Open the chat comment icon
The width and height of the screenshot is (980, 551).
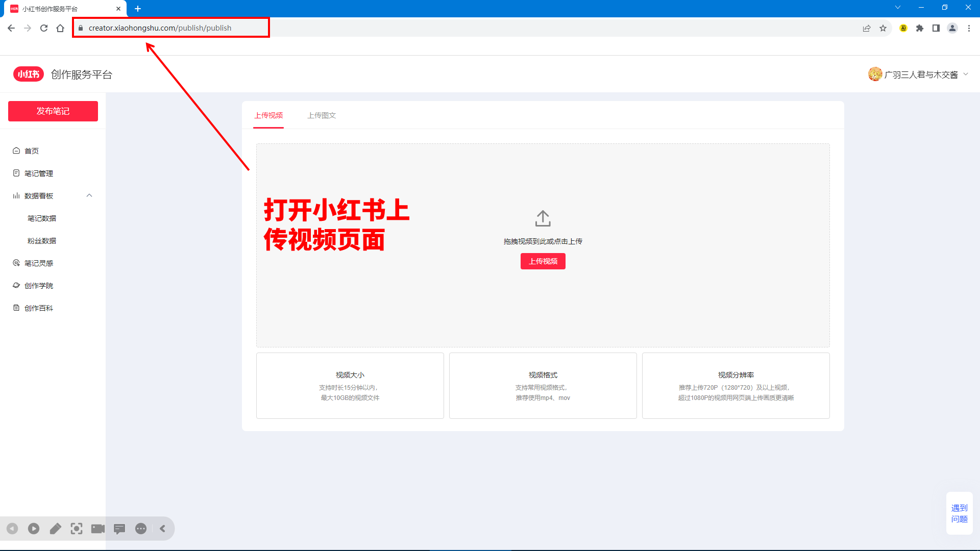coord(119,529)
